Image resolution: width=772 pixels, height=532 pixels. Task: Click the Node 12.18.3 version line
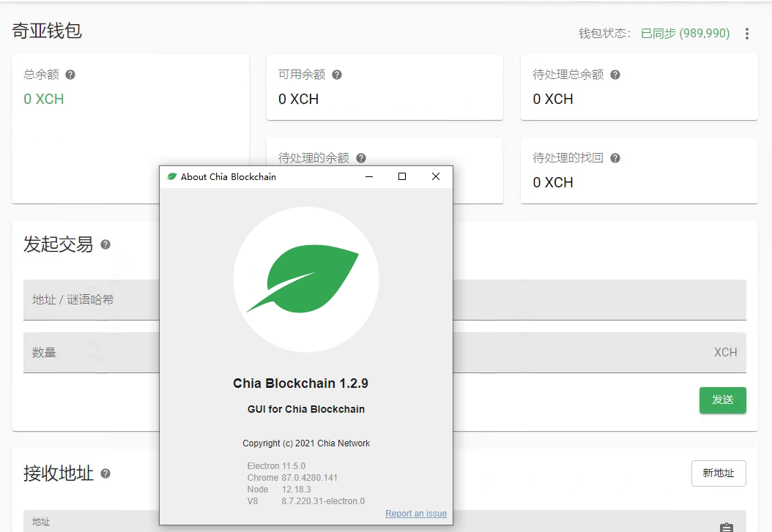coord(279,490)
